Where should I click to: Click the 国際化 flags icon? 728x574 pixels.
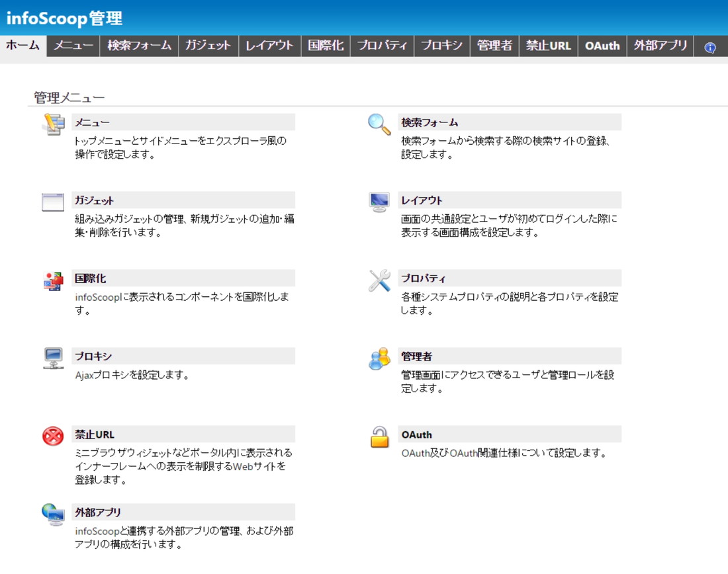pos(54,281)
